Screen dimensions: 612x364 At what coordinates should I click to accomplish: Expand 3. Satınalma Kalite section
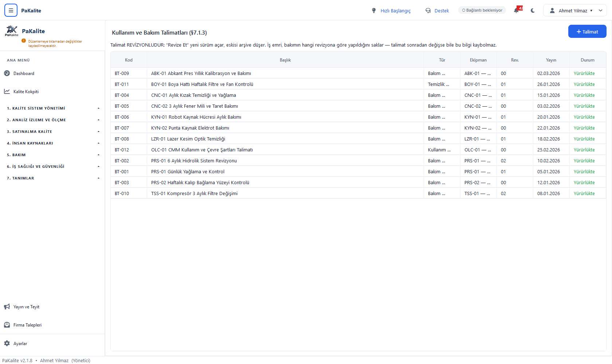click(52, 131)
